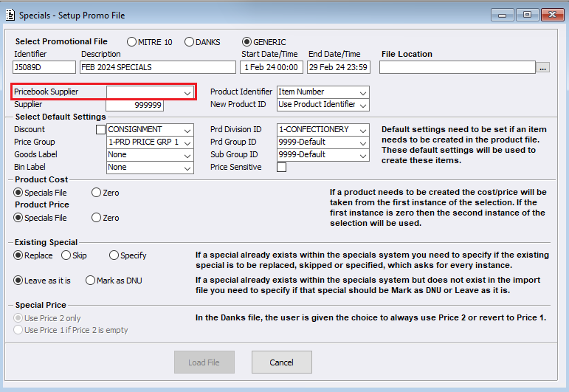
Task: Click the window document icon in title bar
Action: point(10,15)
